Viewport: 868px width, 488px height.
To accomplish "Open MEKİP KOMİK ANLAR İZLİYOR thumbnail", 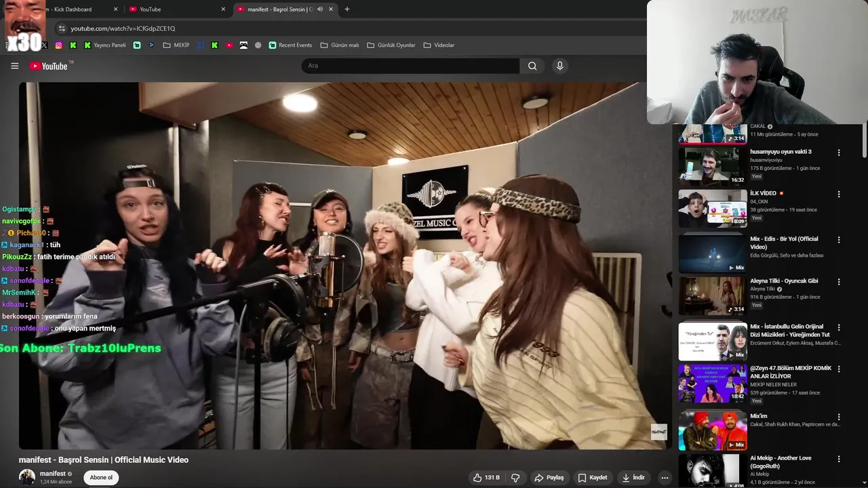I will [713, 383].
